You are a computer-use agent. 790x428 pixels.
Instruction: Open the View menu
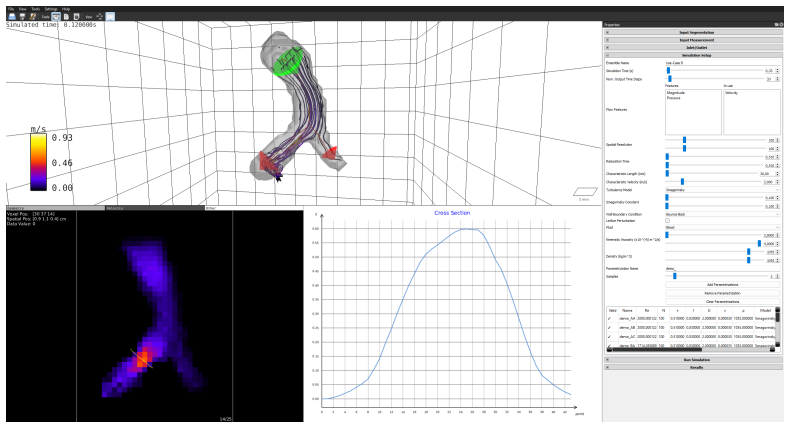[23, 9]
